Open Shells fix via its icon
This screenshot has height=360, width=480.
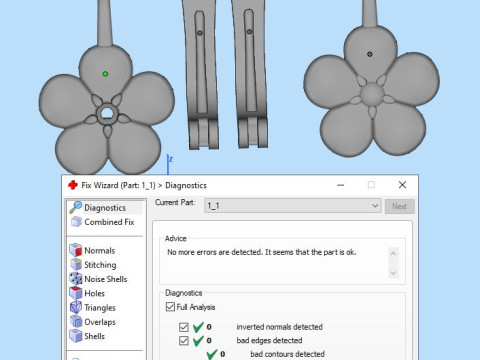point(76,336)
